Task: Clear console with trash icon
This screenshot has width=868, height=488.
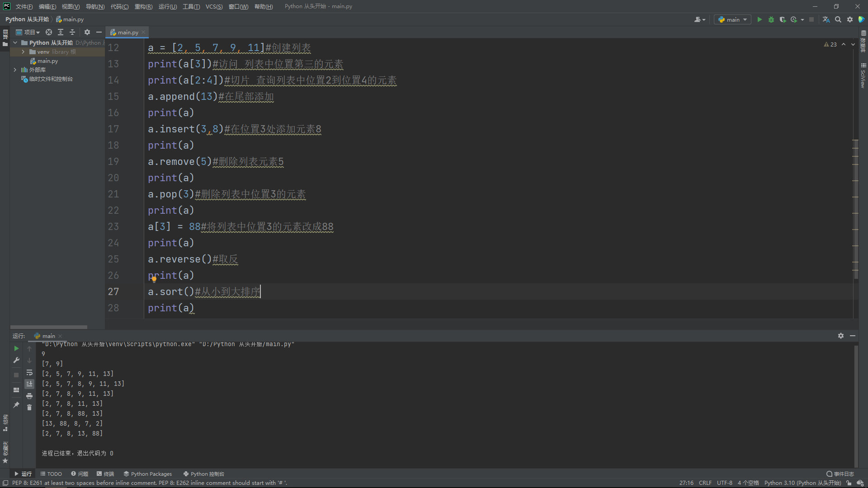Action: [x=29, y=408]
